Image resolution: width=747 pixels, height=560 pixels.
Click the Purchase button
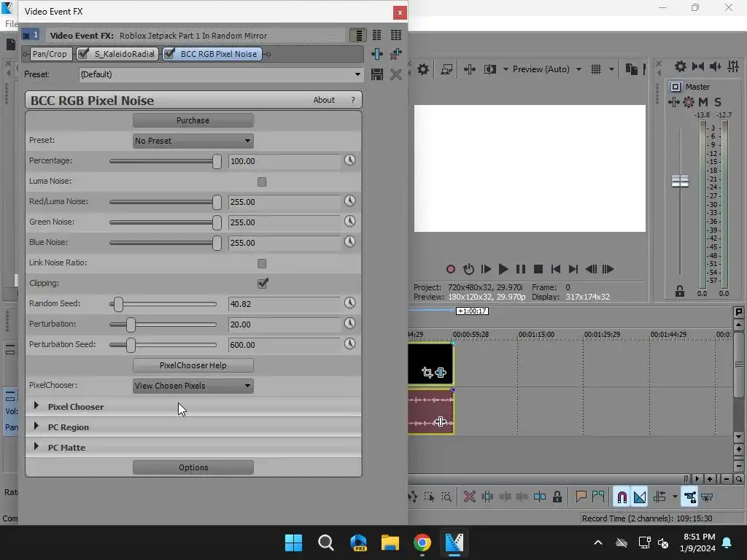point(193,120)
